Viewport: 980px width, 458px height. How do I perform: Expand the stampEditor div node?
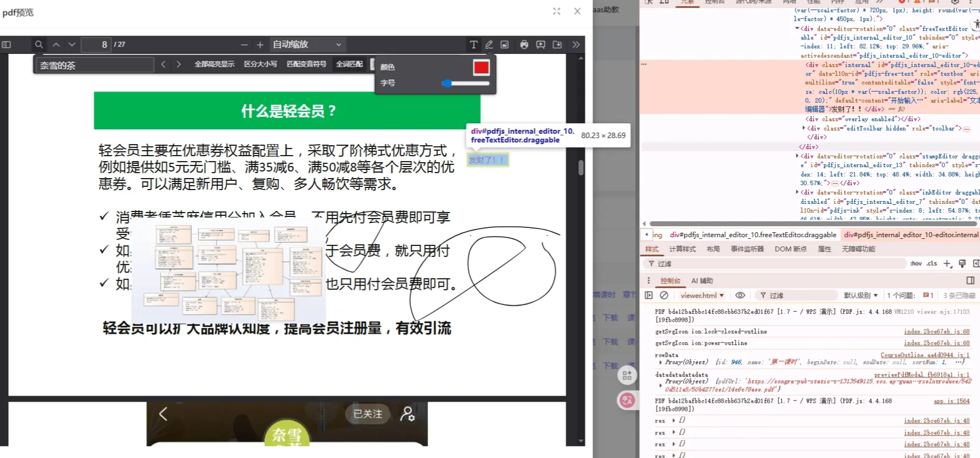pos(797,156)
